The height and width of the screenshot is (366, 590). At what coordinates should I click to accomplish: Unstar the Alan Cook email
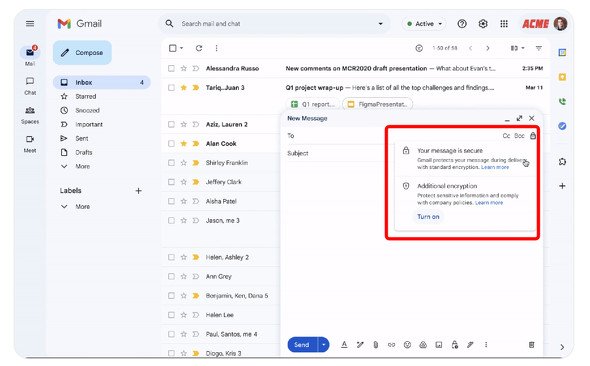pos(184,143)
